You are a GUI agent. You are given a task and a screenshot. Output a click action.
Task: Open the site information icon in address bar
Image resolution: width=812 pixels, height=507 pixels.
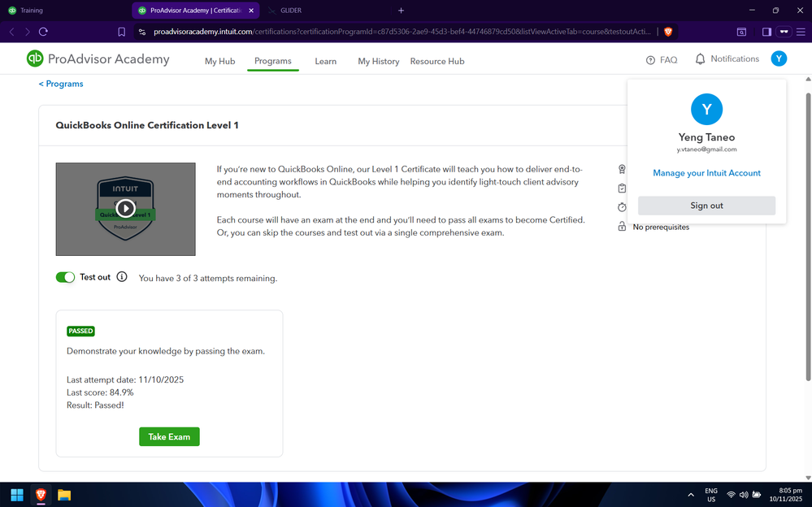(x=142, y=32)
